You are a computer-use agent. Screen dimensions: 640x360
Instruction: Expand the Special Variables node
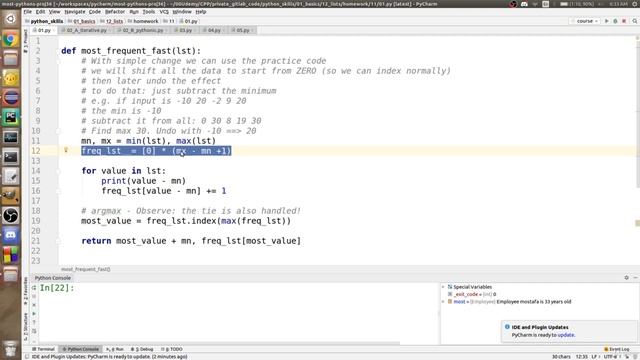point(443,287)
